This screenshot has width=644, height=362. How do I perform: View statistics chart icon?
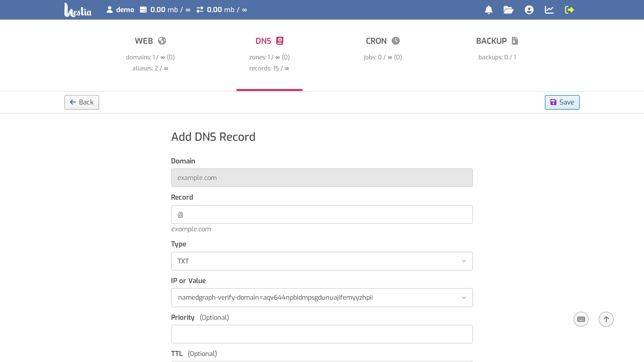[x=549, y=10]
